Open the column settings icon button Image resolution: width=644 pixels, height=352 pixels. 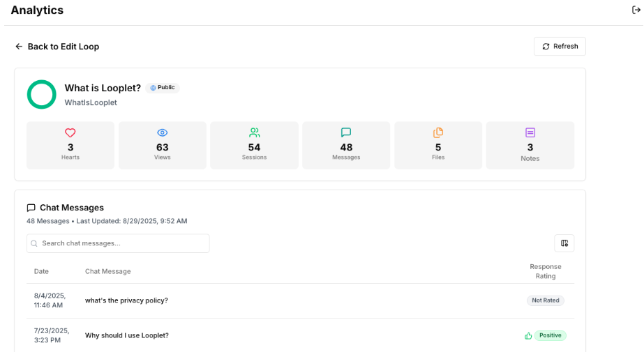point(564,243)
